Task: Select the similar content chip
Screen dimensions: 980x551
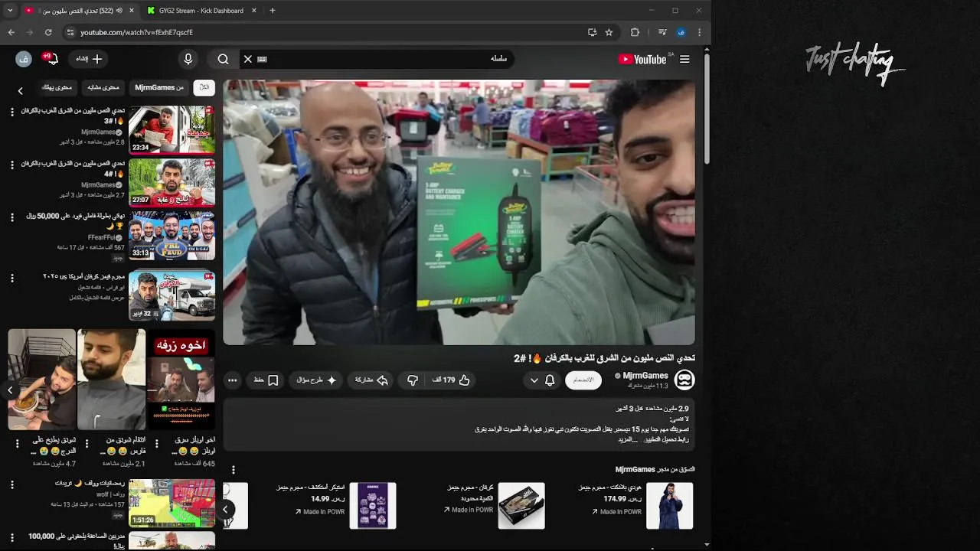Action: [x=103, y=87]
